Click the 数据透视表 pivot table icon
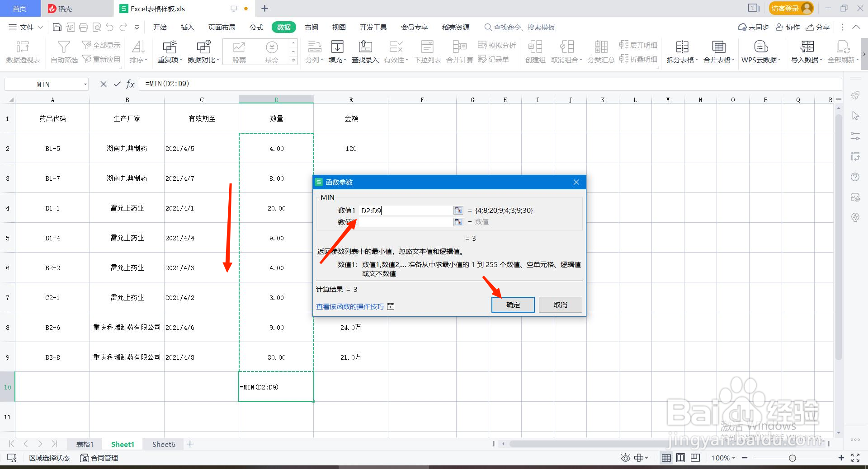This screenshot has width=868, height=469. [23, 47]
